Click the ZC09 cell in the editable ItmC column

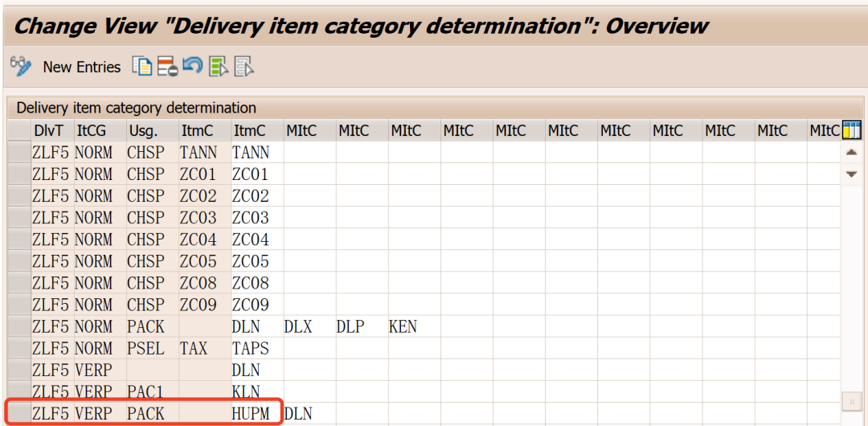point(257,305)
